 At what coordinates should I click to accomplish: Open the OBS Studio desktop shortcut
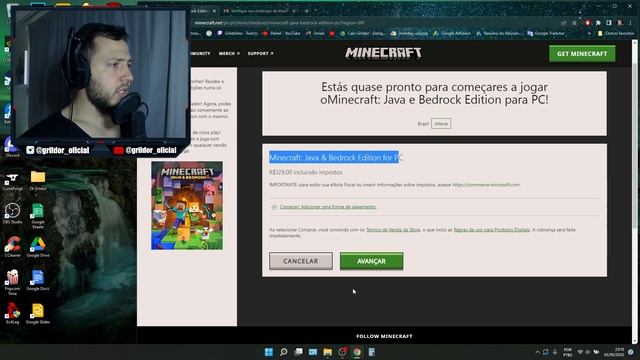tap(12, 213)
